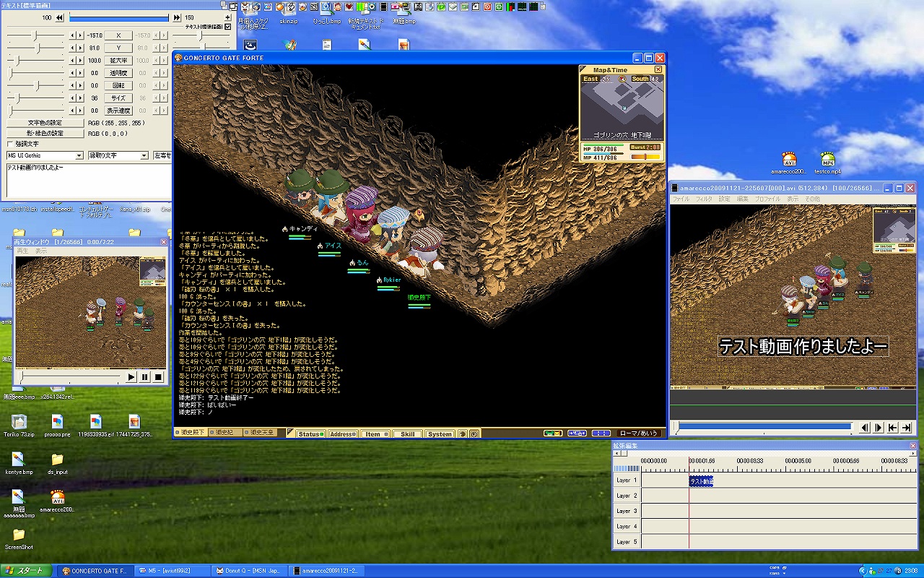Toggle the 須史紀 chat channel
924x578 pixels.
pos(225,433)
